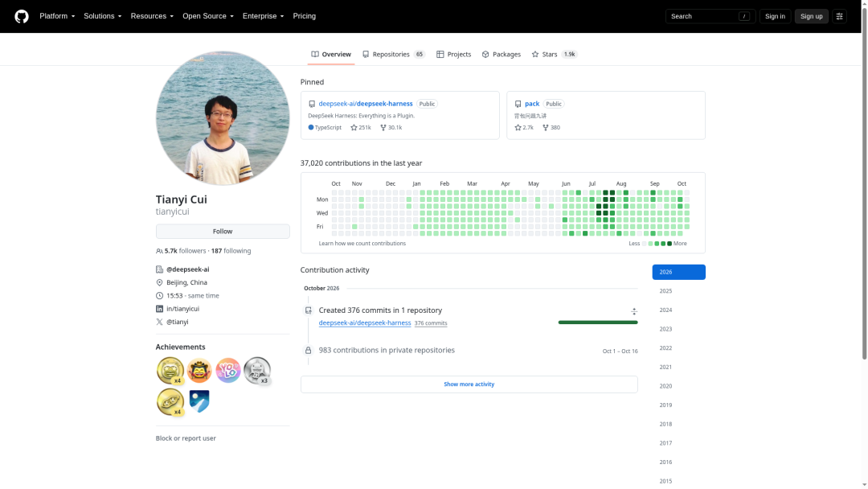Open the profile avatar photo
868x489 pixels.
[x=223, y=118]
